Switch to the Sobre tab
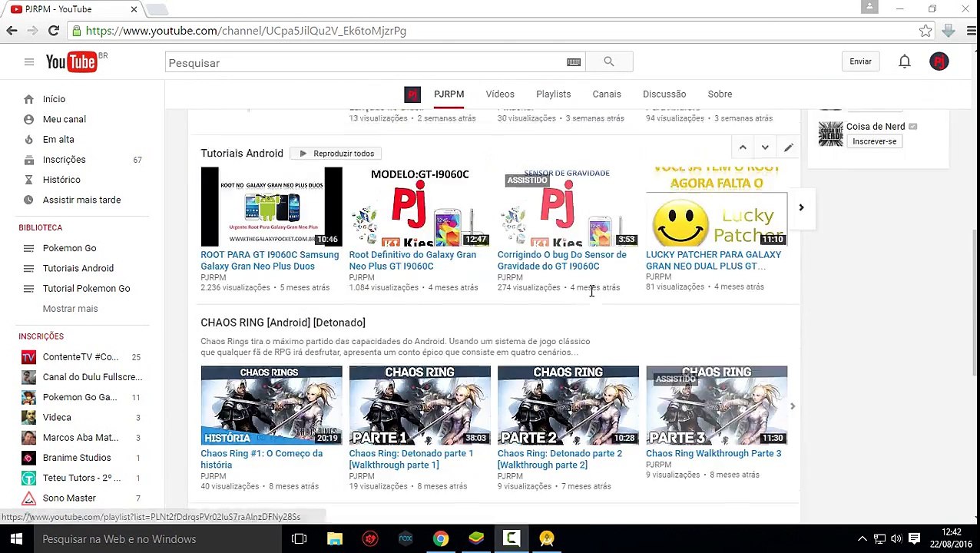 (x=720, y=94)
